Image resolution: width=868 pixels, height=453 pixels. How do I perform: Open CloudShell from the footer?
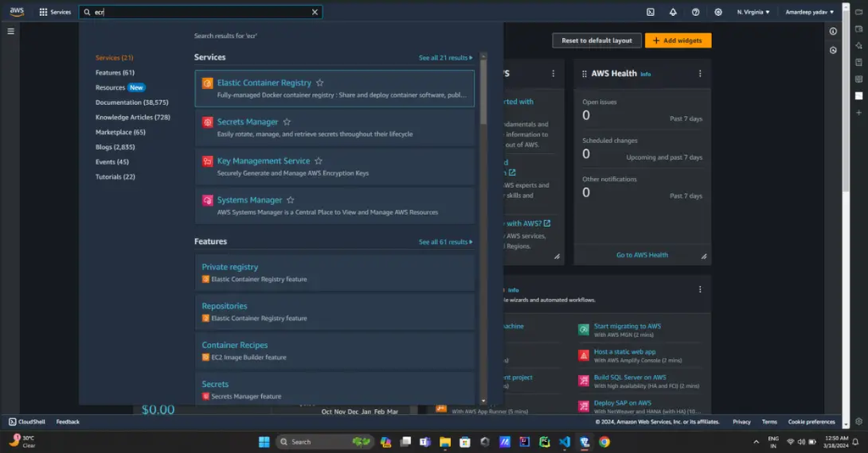pyautogui.click(x=27, y=422)
